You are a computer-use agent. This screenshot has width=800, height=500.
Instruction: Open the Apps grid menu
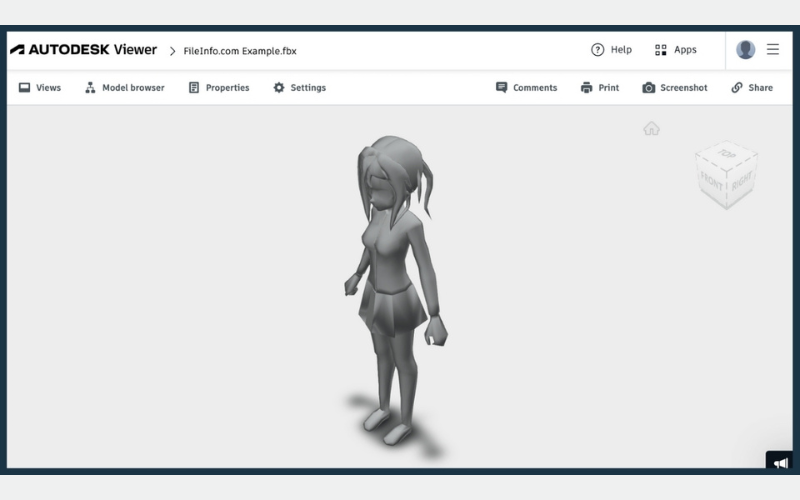661,50
